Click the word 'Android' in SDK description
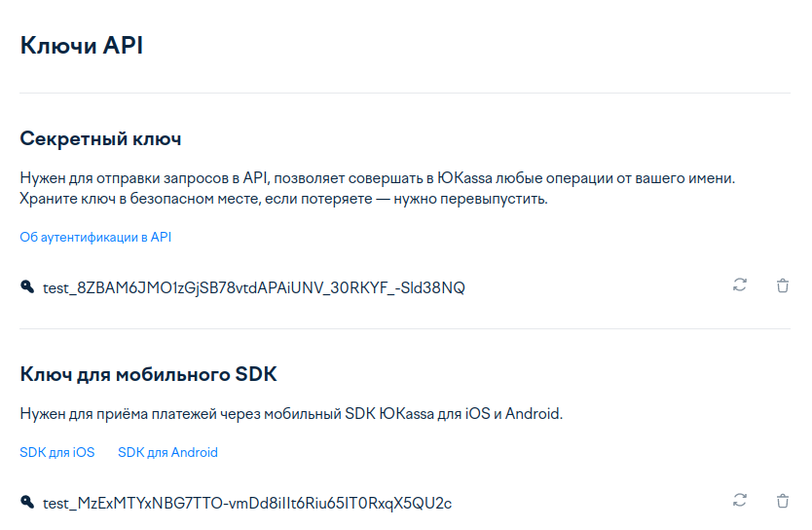Screen dimensions: 812x530 (x=534, y=413)
